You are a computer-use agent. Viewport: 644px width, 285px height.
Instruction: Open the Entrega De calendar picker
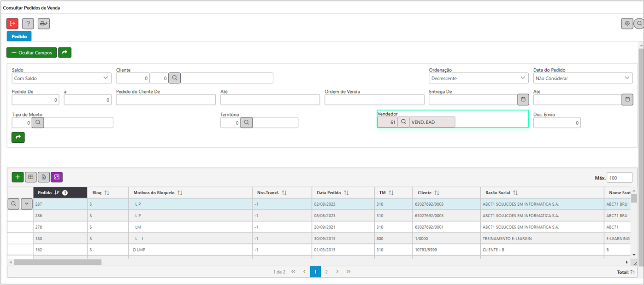pyautogui.click(x=523, y=99)
